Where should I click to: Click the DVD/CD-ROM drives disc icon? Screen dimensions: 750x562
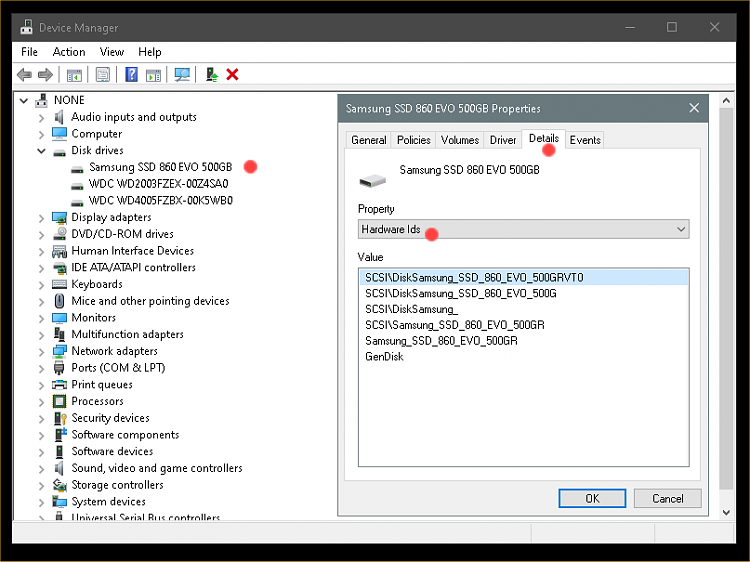click(x=59, y=234)
